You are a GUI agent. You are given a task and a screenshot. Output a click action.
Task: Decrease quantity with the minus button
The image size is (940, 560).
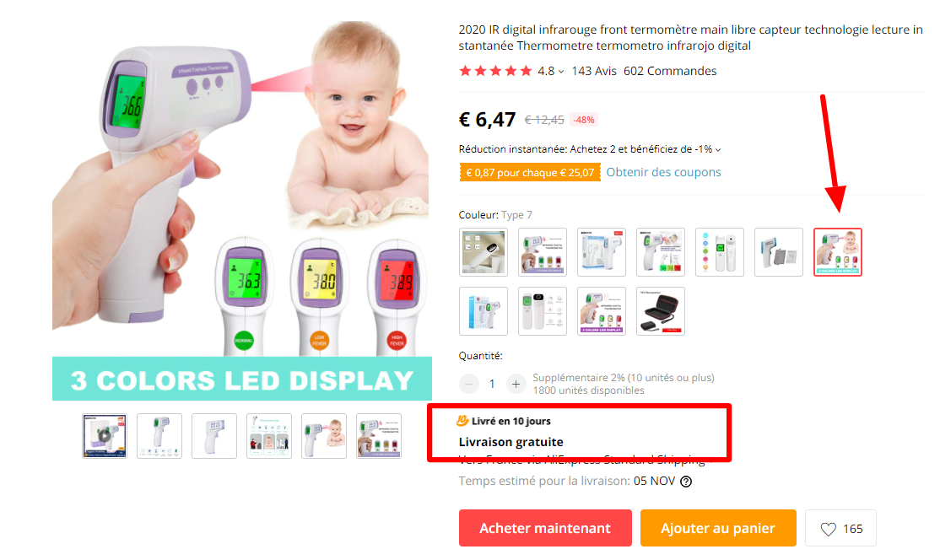pyautogui.click(x=469, y=384)
